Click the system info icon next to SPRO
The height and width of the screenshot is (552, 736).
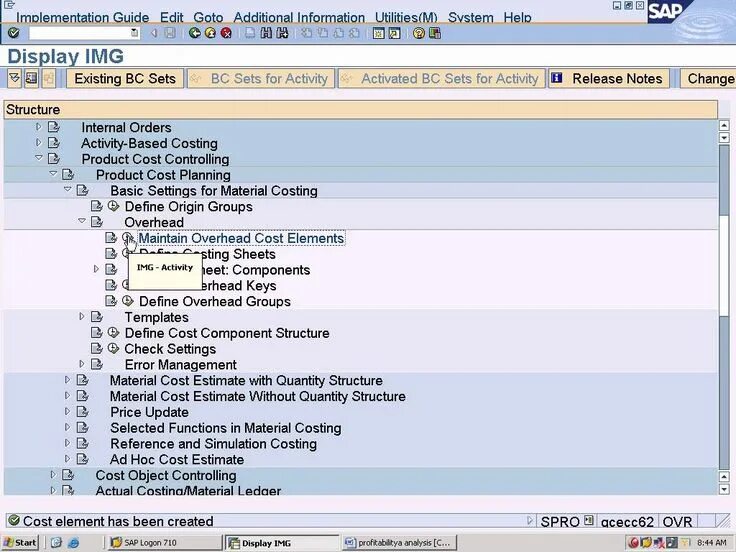pos(589,521)
